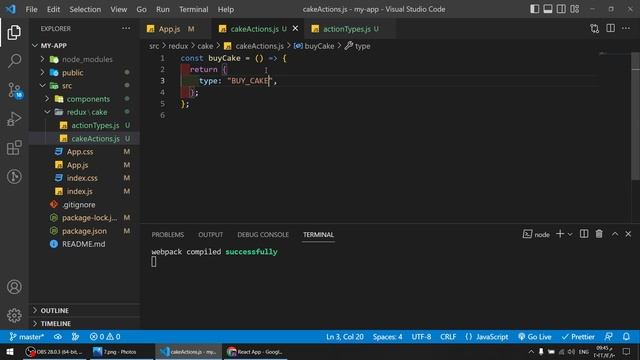
Task: Open the Search view in activity bar
Action: pyautogui.click(x=14, y=61)
